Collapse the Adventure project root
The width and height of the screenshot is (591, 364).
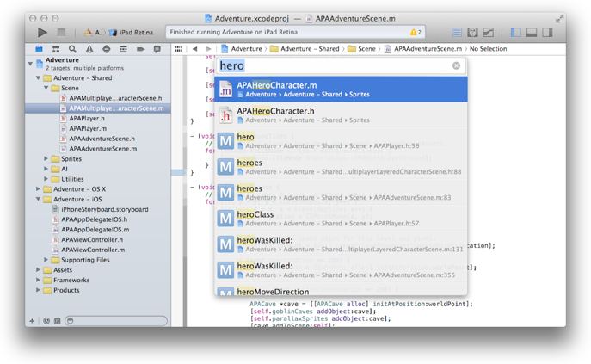tap(30, 64)
